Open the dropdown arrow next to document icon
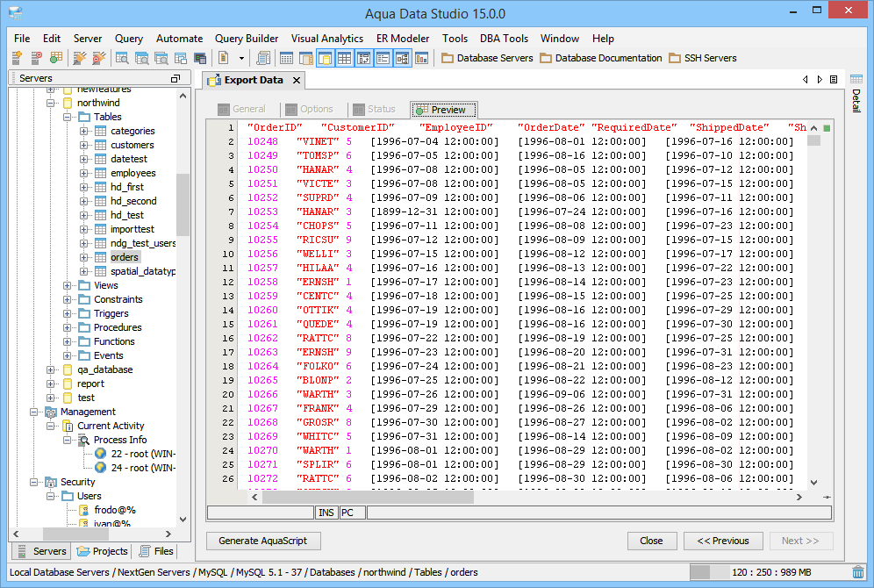This screenshot has height=588, width=874. click(241, 58)
